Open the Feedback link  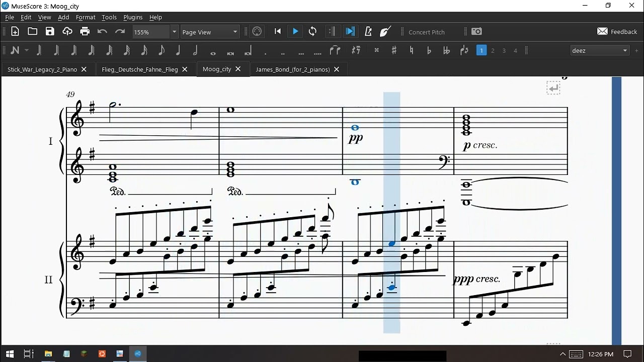(617, 32)
